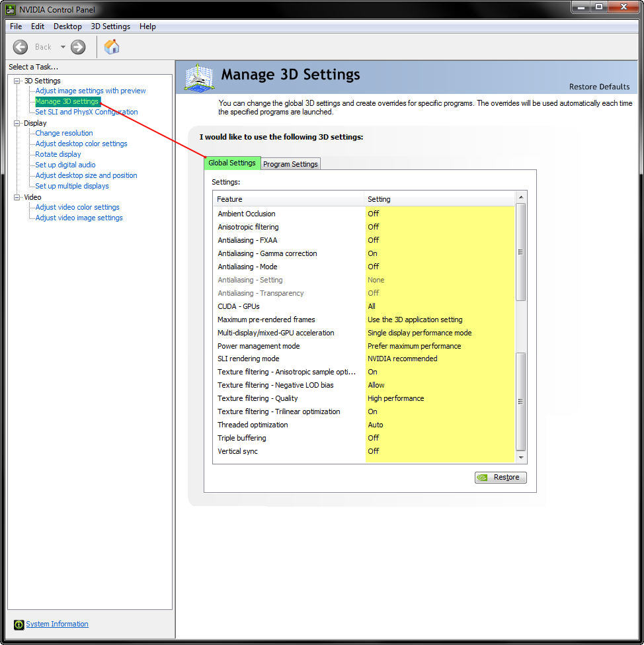Collapse the 3D Settings tree node
This screenshot has height=645, width=644.
(17, 81)
